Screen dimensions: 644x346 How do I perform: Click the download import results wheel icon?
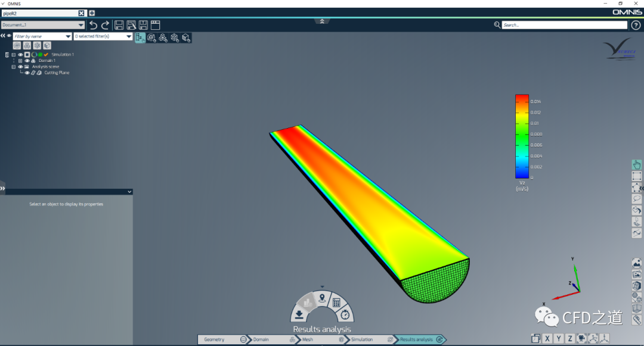[x=299, y=314]
